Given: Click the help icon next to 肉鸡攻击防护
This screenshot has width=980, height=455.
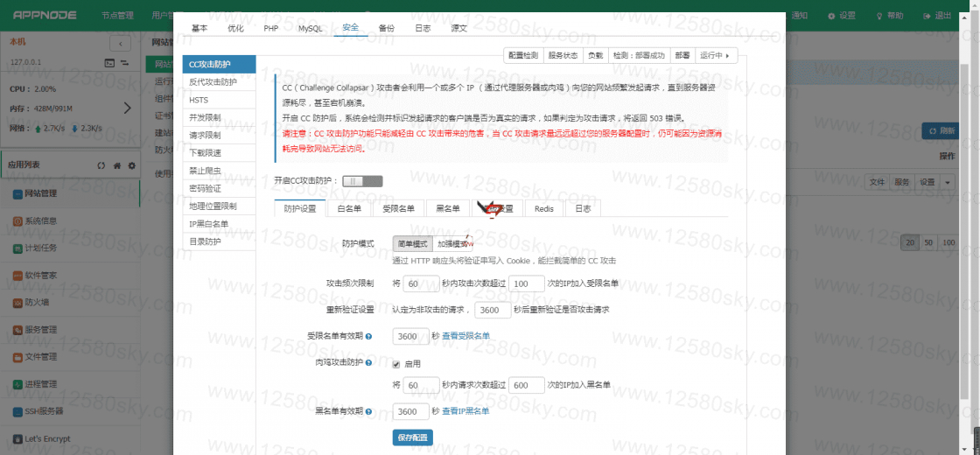Looking at the screenshot, I should click(368, 362).
